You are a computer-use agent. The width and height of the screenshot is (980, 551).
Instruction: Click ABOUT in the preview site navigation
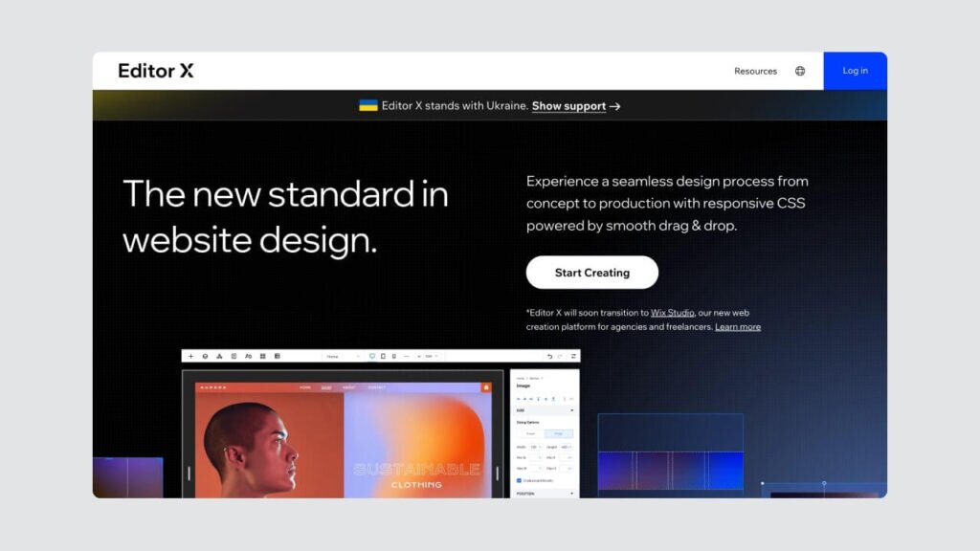point(348,387)
